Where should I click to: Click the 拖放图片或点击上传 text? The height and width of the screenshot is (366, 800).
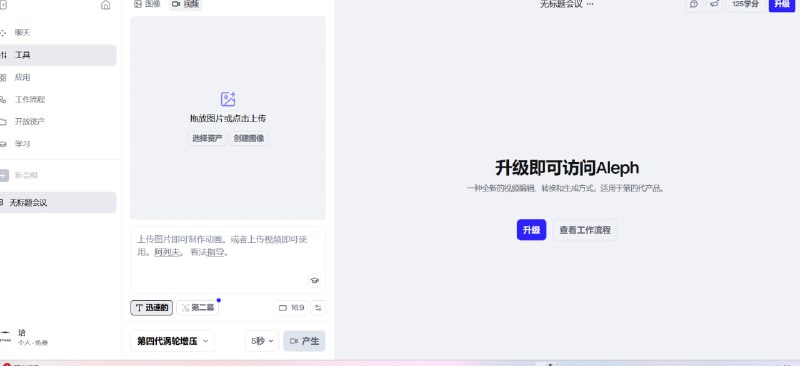(228, 118)
